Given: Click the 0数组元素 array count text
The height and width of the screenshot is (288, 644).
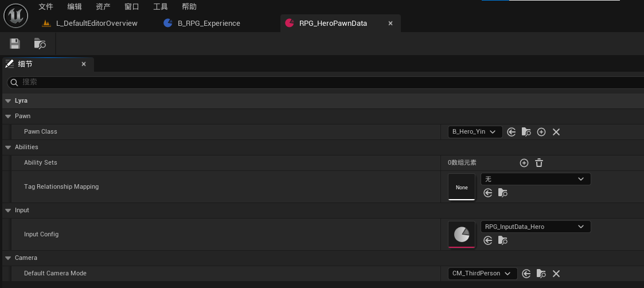Looking at the screenshot, I should pos(462,163).
